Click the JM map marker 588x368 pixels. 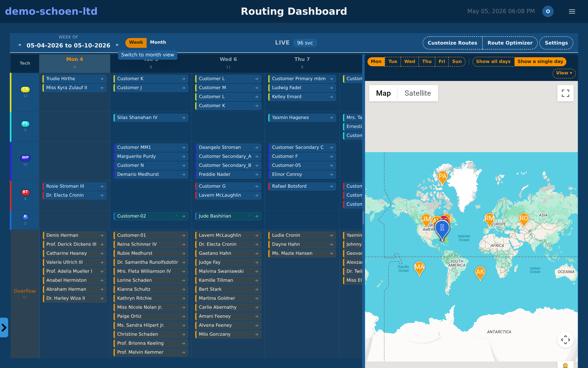point(426,221)
